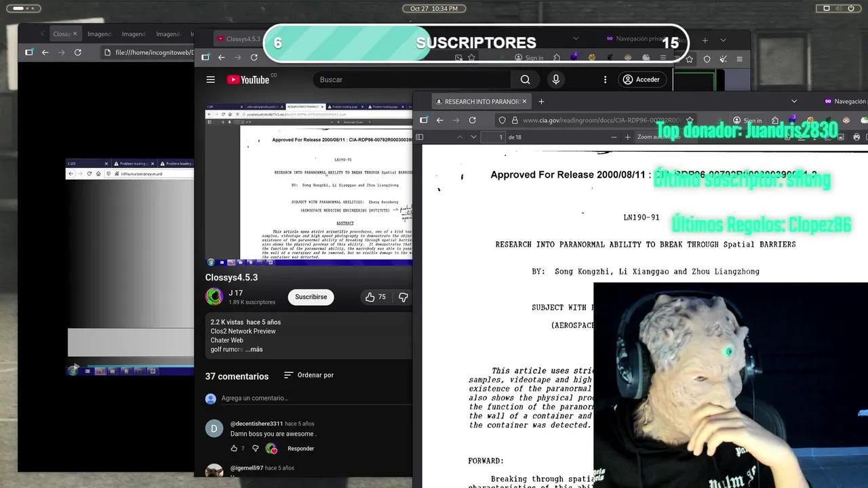Open new tab in CIA document window

(x=541, y=102)
